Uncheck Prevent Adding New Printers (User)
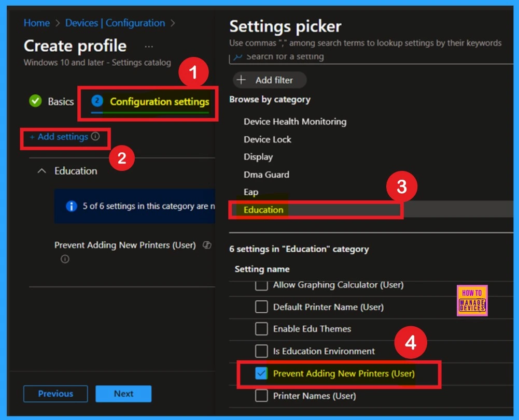The width and height of the screenshot is (519, 420). pos(261,373)
